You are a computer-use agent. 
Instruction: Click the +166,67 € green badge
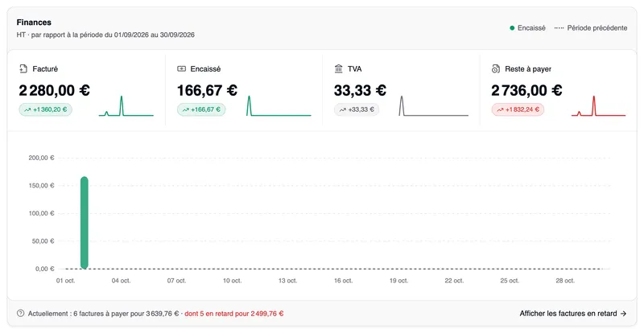point(201,109)
